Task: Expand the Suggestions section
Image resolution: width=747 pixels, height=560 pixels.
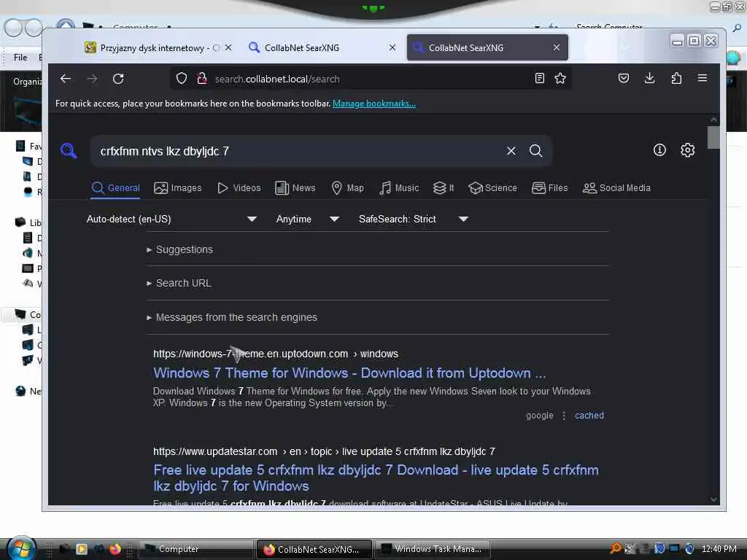Action: pyautogui.click(x=180, y=249)
